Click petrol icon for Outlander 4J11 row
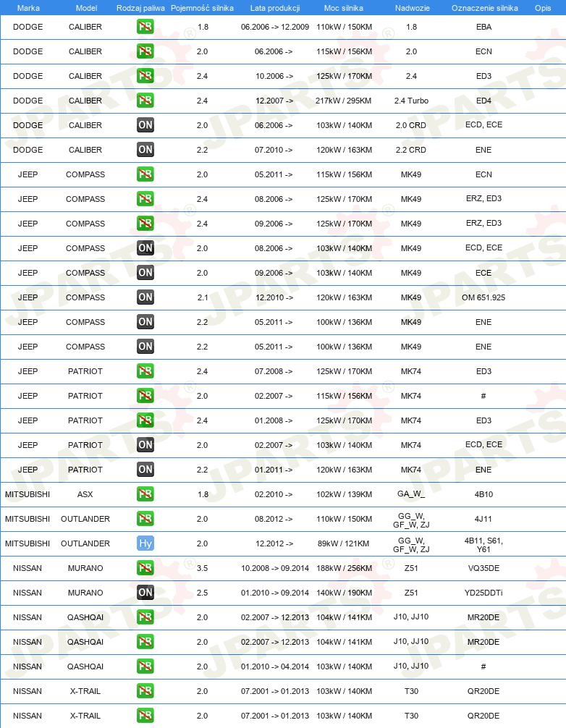Viewport: 566px width, 728px height. click(145, 519)
